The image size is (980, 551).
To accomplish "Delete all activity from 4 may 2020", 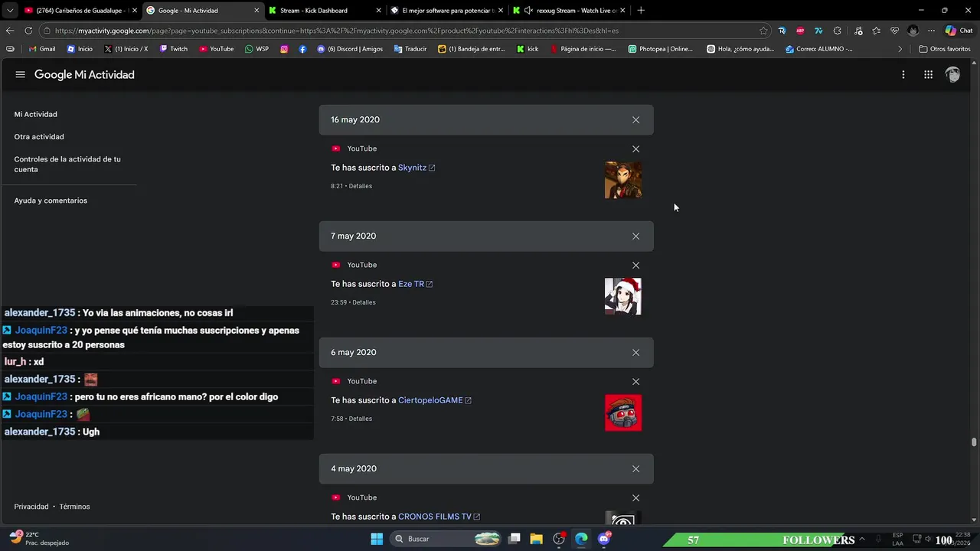I will tap(635, 469).
